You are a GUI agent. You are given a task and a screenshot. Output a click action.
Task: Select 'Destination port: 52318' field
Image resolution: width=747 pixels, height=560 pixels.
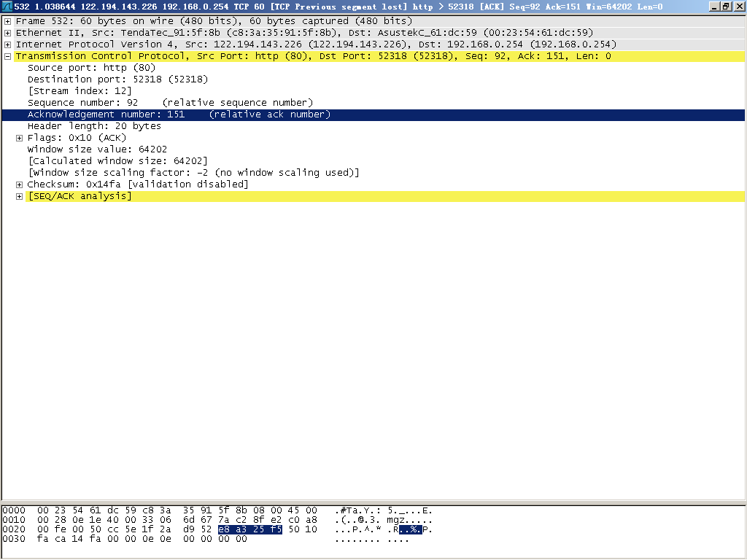(x=117, y=79)
